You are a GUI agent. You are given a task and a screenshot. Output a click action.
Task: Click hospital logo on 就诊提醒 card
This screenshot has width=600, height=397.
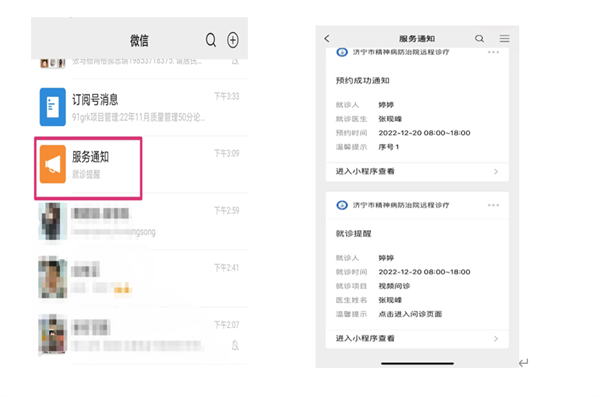[342, 205]
